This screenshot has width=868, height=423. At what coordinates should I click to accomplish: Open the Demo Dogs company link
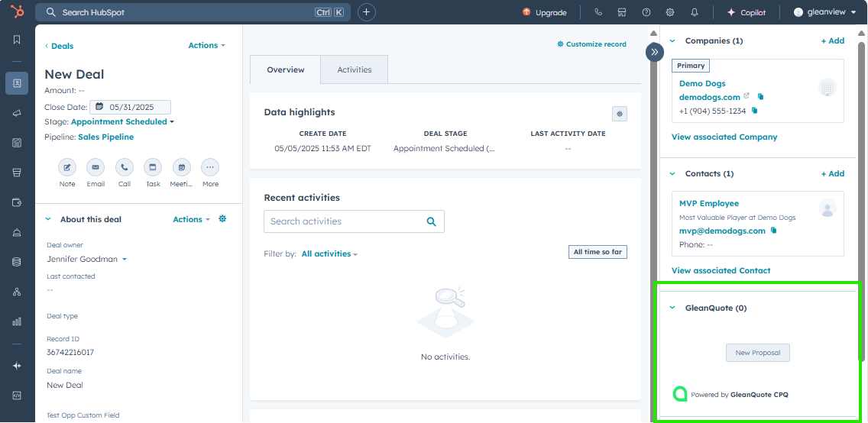702,83
